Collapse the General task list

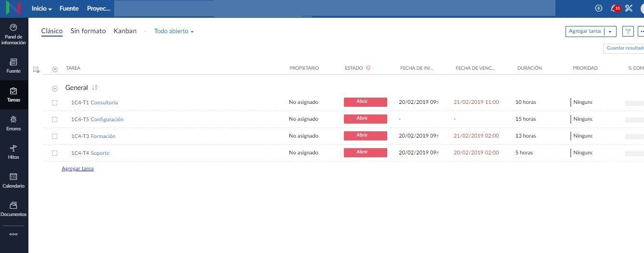54,89
